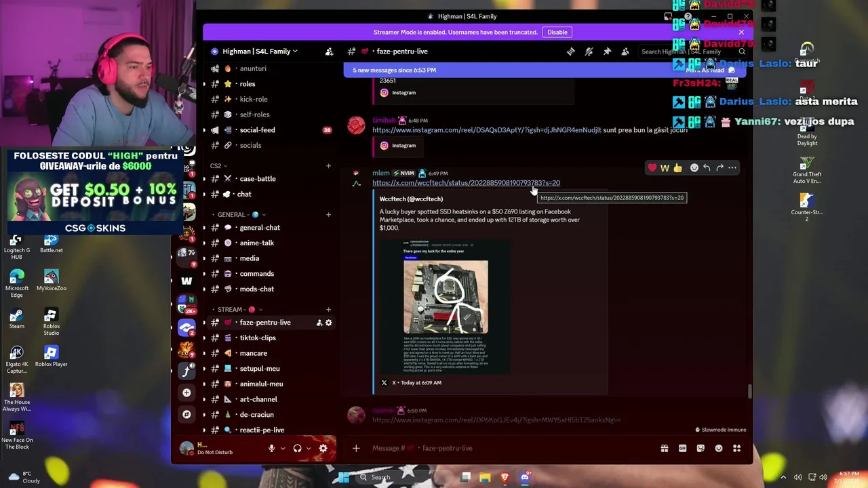Create channel in GENERAL category
The image size is (868, 488).
[328, 214]
